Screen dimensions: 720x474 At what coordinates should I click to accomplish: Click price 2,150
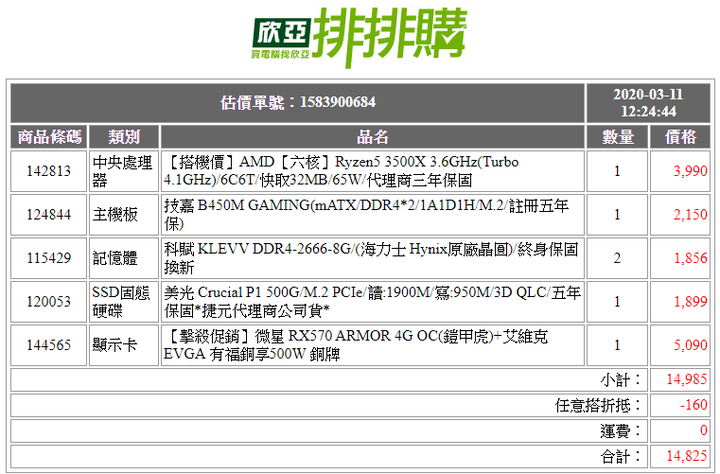[x=690, y=214]
